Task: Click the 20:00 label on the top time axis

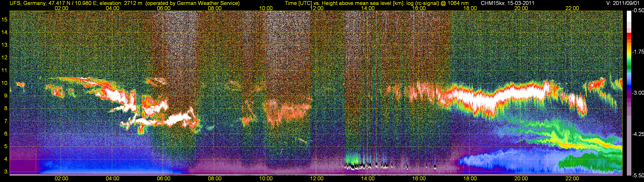Action: [x=521, y=8]
